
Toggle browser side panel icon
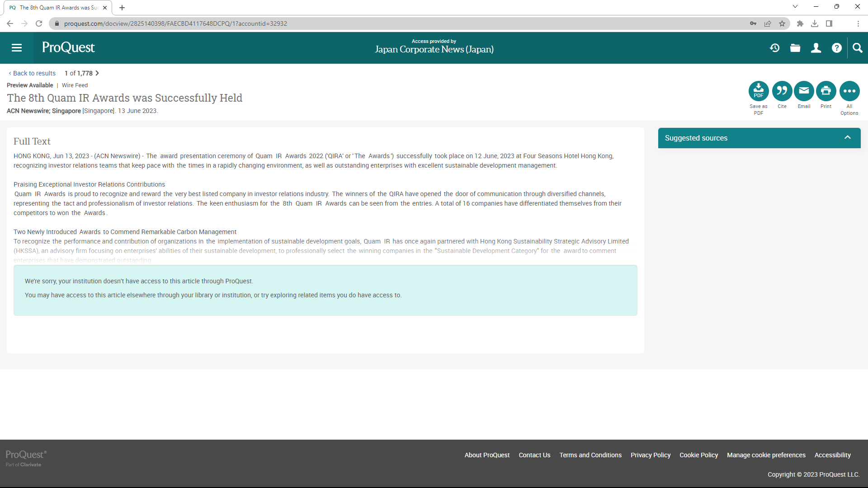pyautogui.click(x=829, y=23)
